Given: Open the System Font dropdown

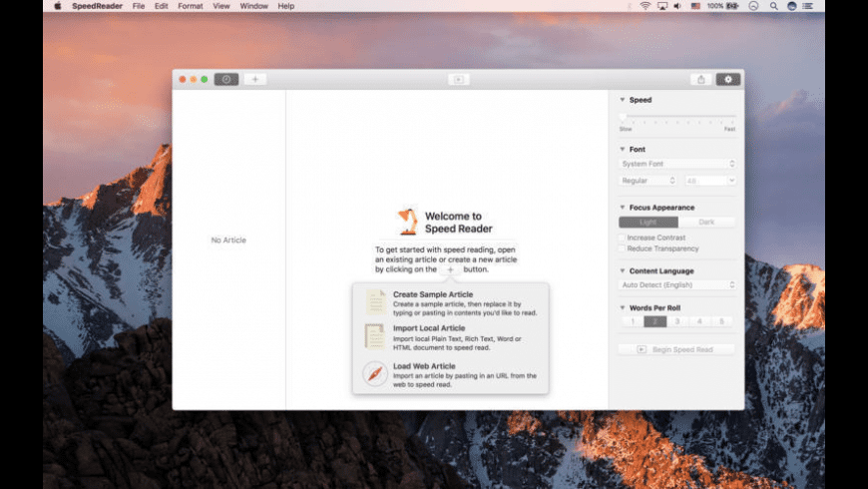Looking at the screenshot, I should tap(677, 164).
